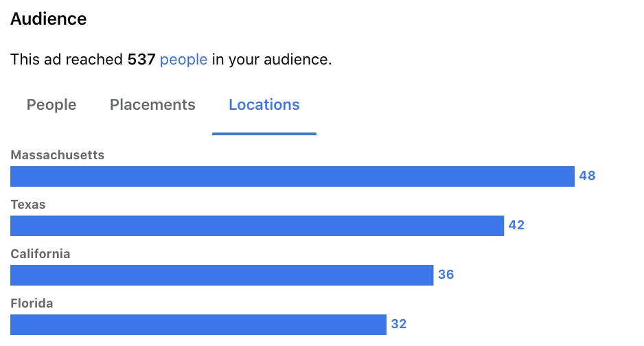Select the Locations tab
The height and width of the screenshot is (346, 644).
coord(264,104)
